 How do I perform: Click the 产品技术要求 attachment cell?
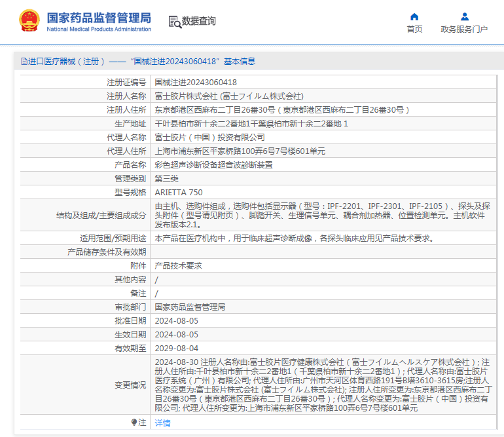click(179, 266)
